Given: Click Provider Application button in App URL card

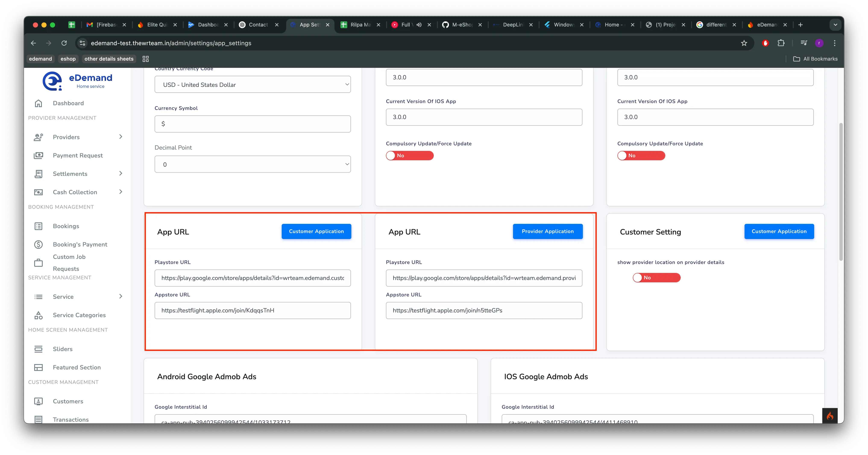Looking at the screenshot, I should [x=548, y=231].
